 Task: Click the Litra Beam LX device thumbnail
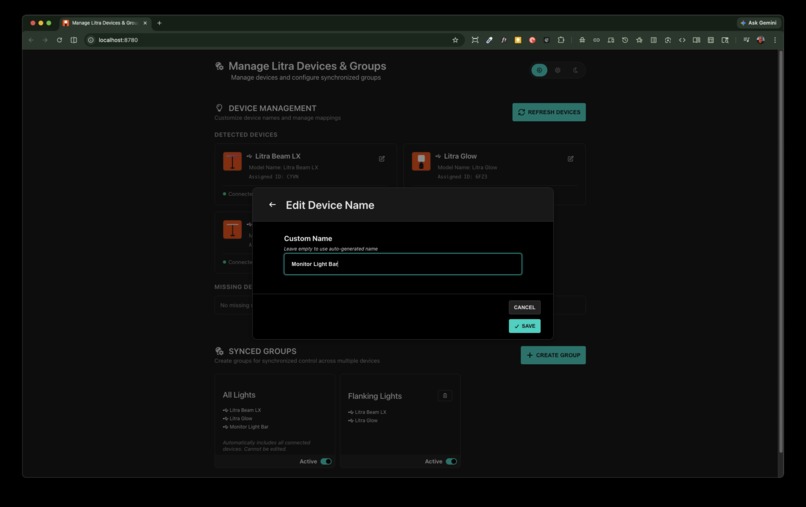232,161
